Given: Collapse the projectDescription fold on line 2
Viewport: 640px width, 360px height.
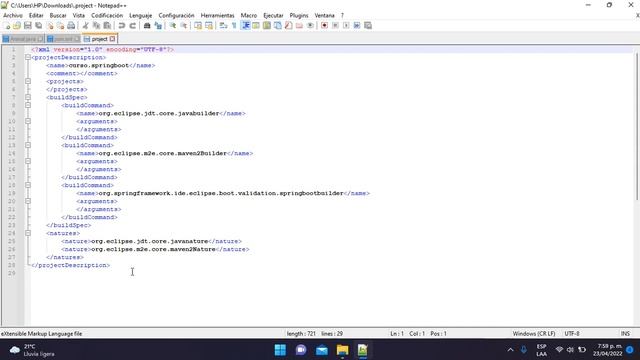Looking at the screenshot, I should (28, 58).
